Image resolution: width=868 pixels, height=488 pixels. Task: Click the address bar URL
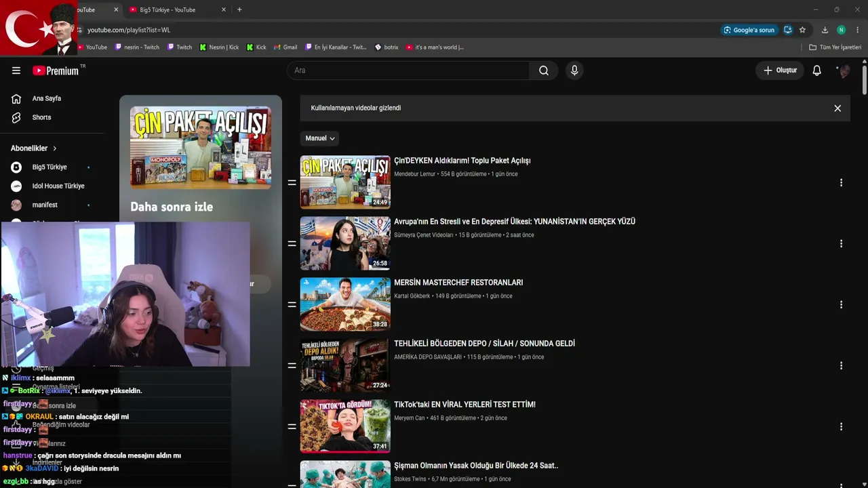[x=129, y=30]
